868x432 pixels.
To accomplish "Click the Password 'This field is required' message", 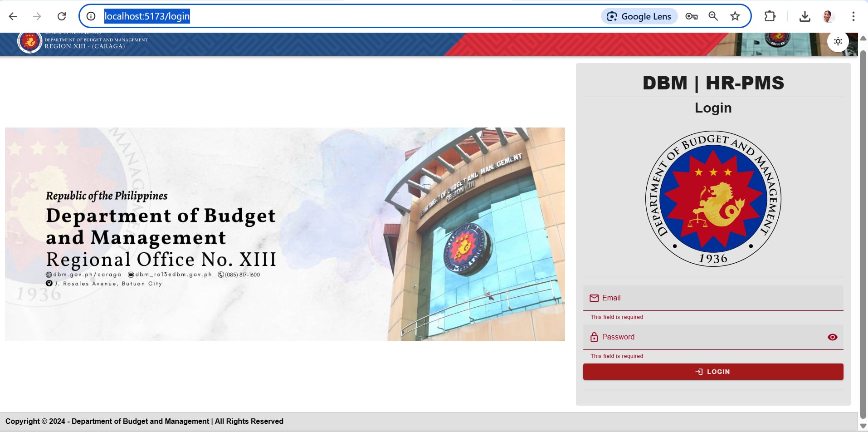I will pyautogui.click(x=617, y=356).
